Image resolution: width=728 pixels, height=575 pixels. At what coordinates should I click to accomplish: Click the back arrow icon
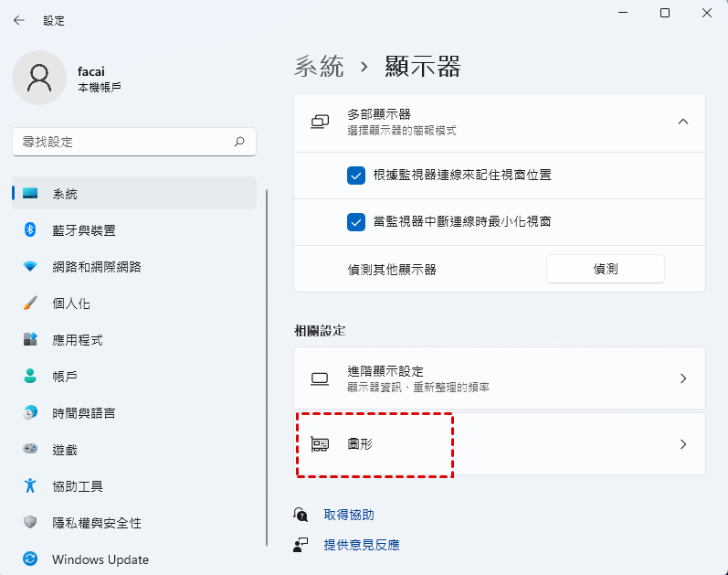19,20
